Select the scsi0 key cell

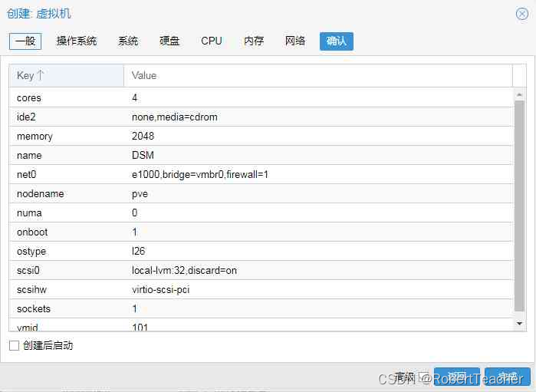pyautogui.click(x=66, y=270)
